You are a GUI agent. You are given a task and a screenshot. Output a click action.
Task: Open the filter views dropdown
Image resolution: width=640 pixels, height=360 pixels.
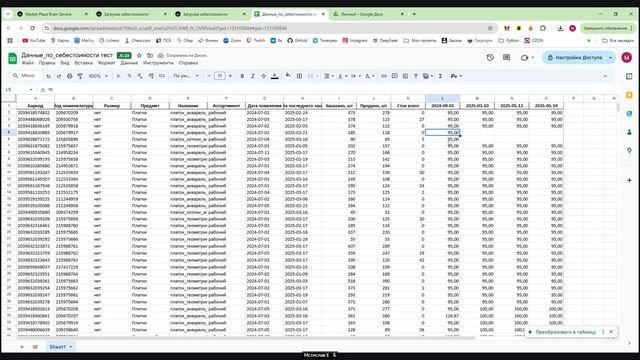tap(428, 76)
